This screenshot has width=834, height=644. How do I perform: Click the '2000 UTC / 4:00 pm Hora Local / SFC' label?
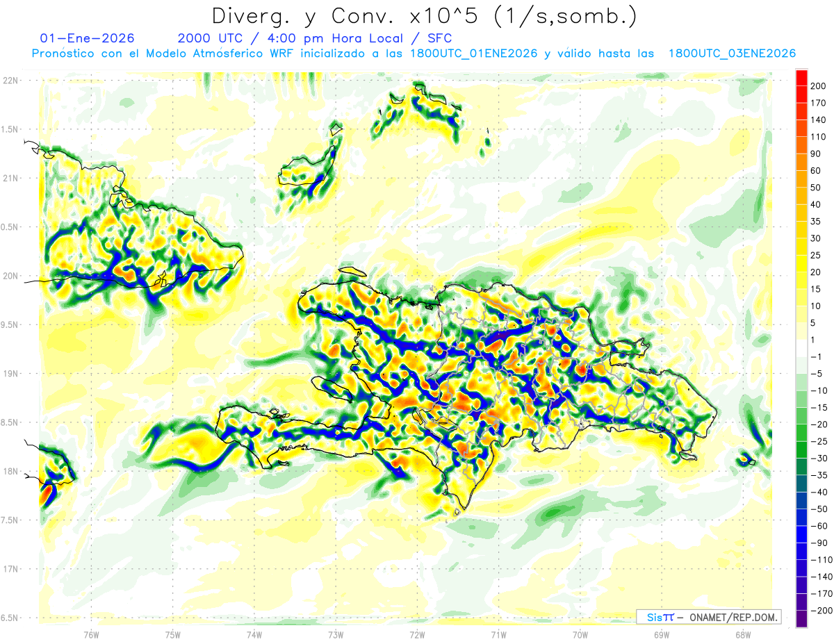pyautogui.click(x=314, y=38)
